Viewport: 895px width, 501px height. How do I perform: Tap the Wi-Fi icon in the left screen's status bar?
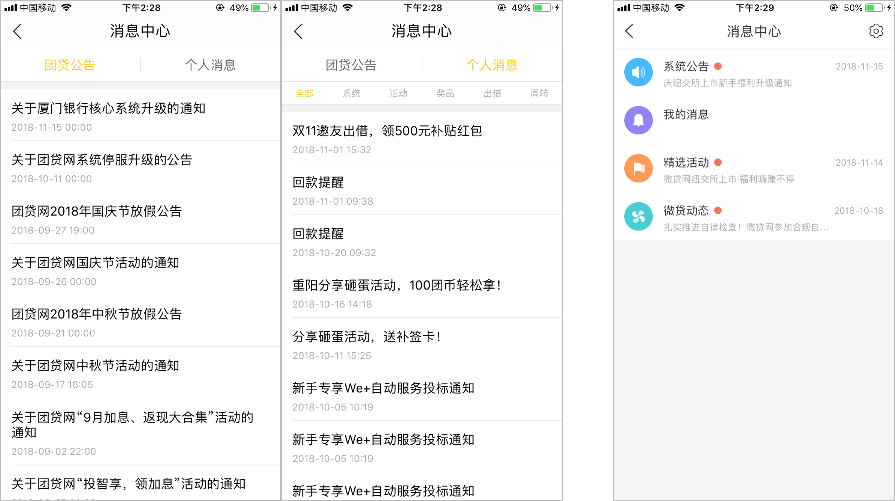(66, 8)
